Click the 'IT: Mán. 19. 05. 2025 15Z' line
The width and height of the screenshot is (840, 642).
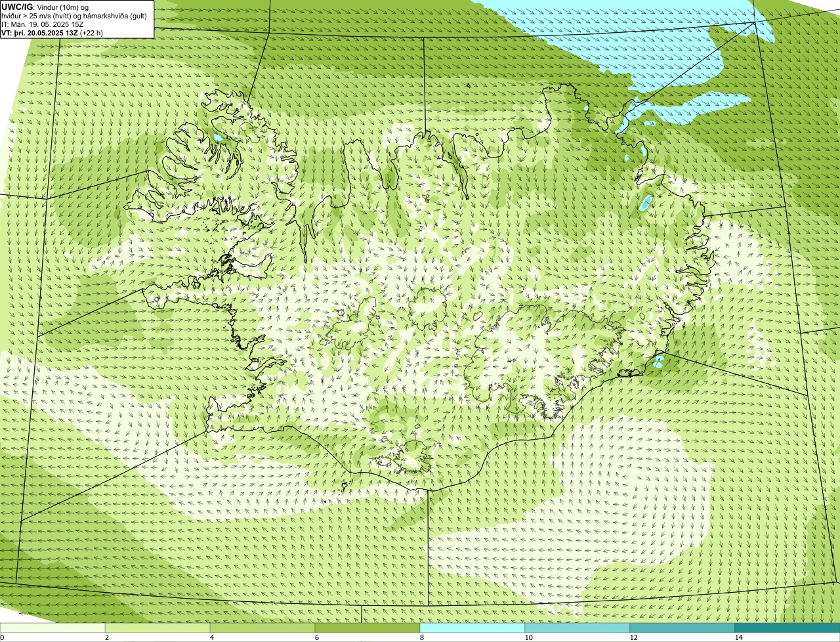click(42, 24)
